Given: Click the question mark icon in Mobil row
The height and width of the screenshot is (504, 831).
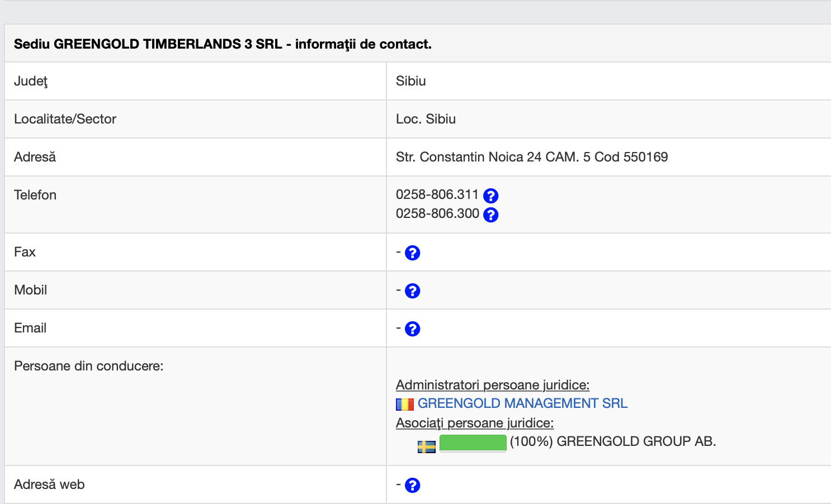Looking at the screenshot, I should pos(412,291).
